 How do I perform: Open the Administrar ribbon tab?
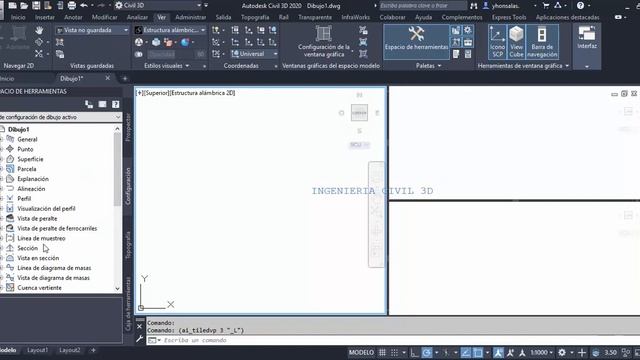[191, 17]
